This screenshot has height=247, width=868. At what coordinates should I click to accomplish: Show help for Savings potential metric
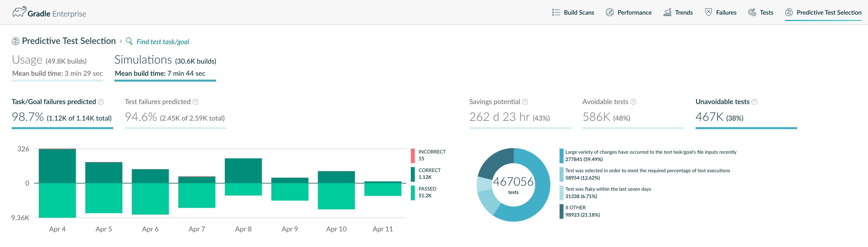point(525,102)
